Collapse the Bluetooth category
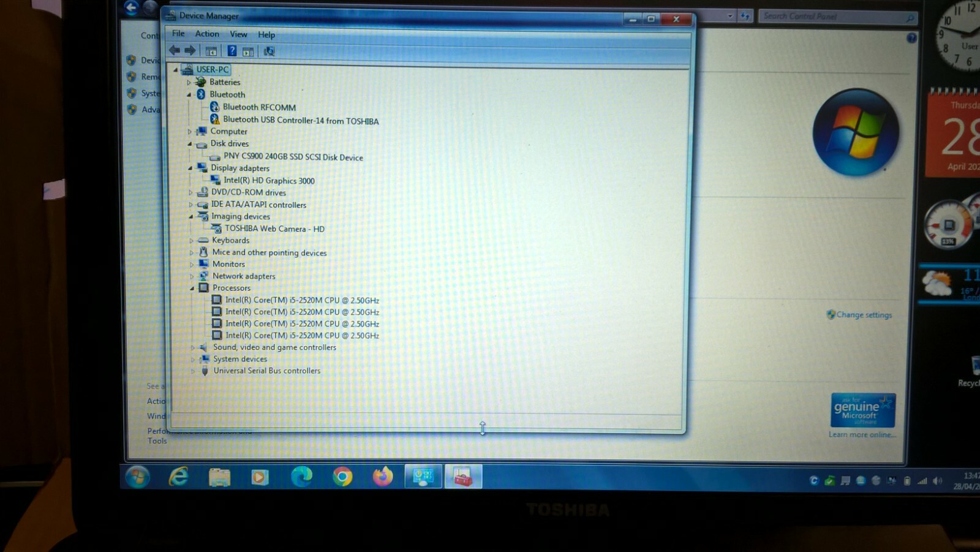The image size is (980, 552). (x=189, y=94)
